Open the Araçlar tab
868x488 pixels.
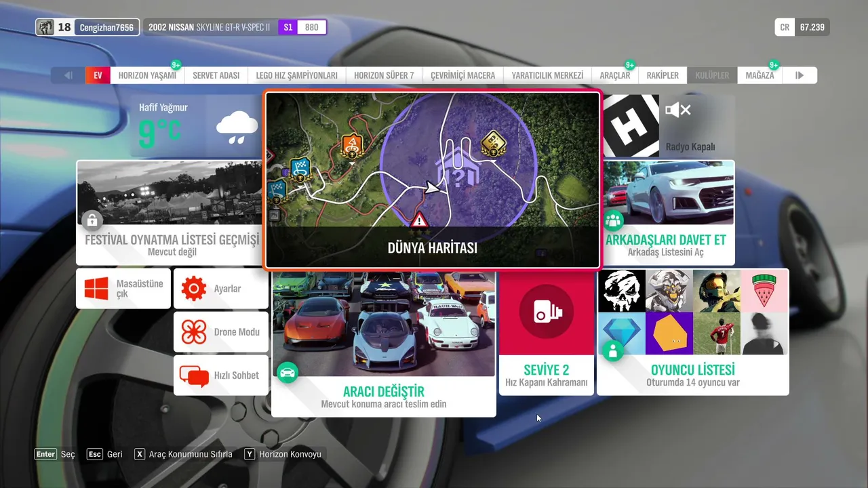(x=615, y=75)
